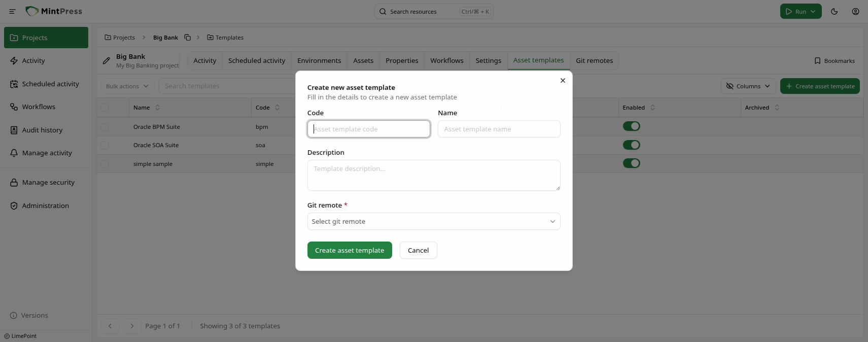The image size is (868, 342).
Task: Open Manage security in the sidebar
Action: [46, 182]
